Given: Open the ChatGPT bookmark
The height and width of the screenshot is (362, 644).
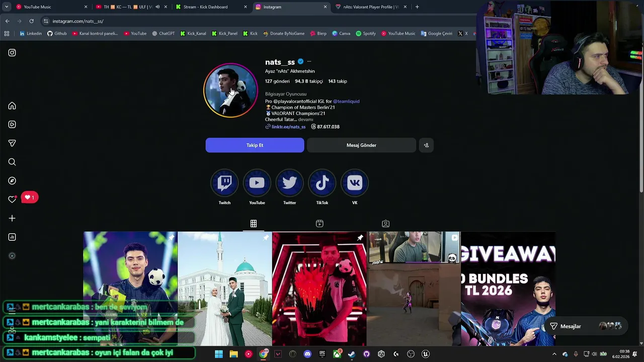Looking at the screenshot, I should tap(163, 34).
